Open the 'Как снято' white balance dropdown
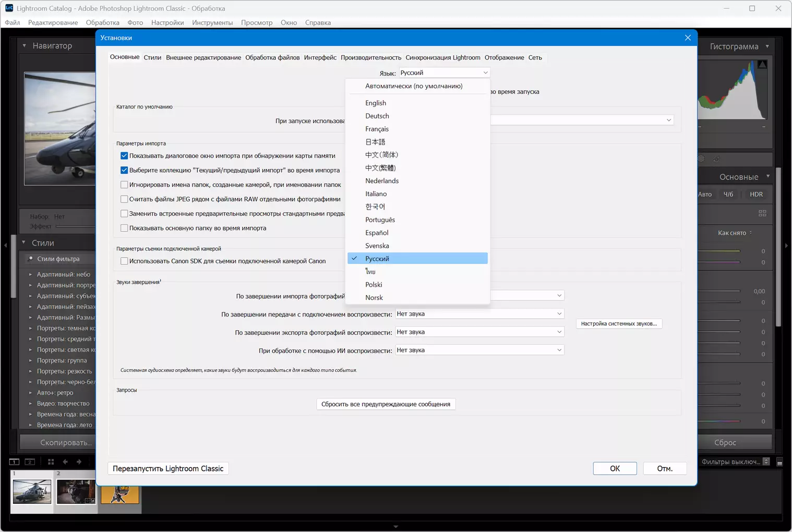The image size is (792, 532). (x=735, y=233)
